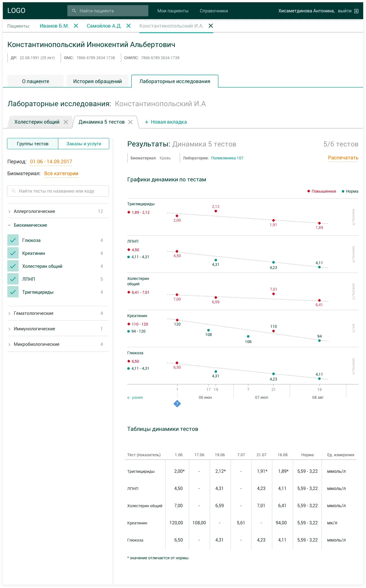Click the magnifier icon in test search field
Screen dimensions: 366x588
(14, 191)
